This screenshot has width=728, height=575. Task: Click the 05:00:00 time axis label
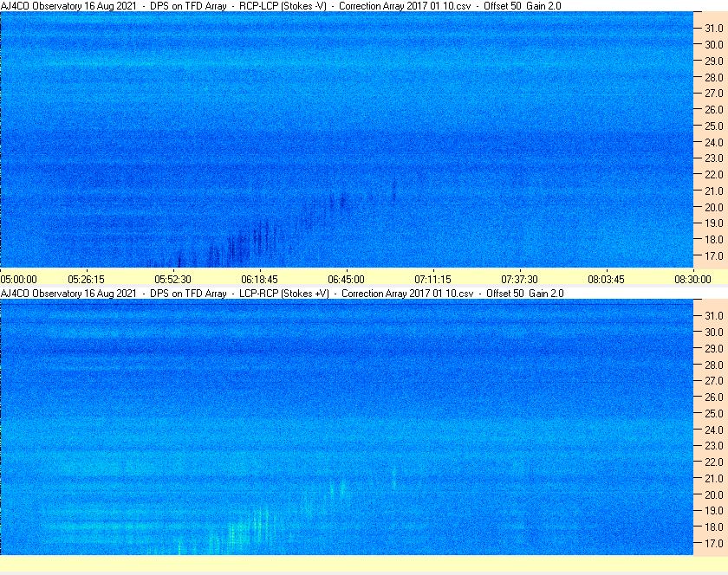point(18,280)
